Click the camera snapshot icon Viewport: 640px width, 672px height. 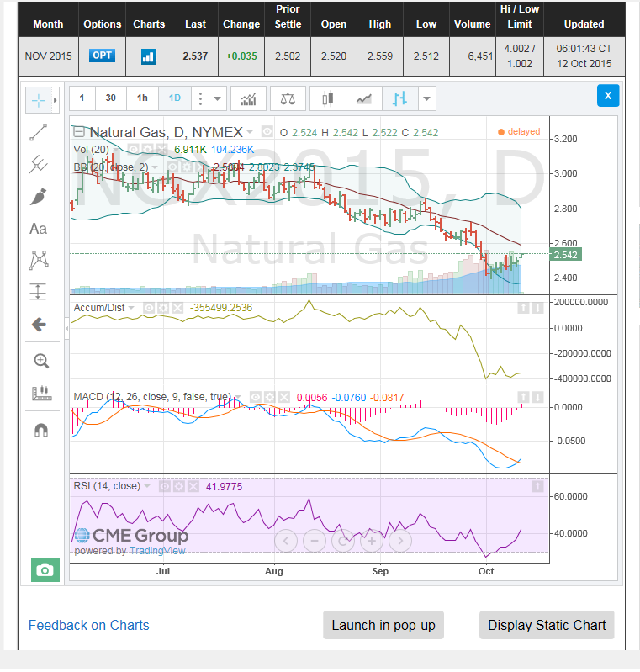click(45, 570)
